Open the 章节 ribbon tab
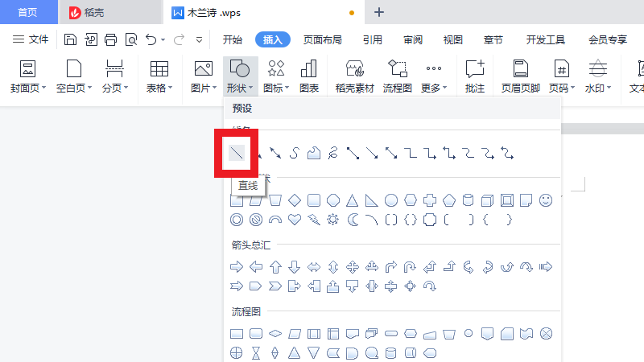 (493, 39)
